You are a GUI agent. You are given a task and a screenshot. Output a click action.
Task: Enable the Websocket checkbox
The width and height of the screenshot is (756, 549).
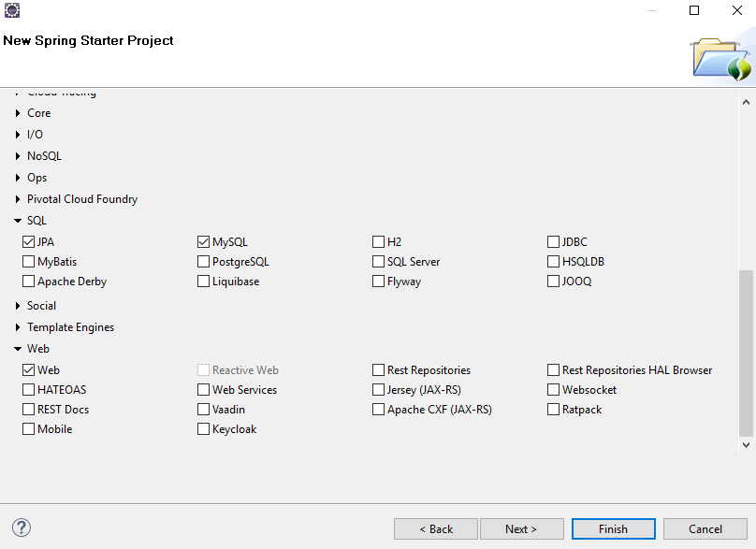point(554,390)
